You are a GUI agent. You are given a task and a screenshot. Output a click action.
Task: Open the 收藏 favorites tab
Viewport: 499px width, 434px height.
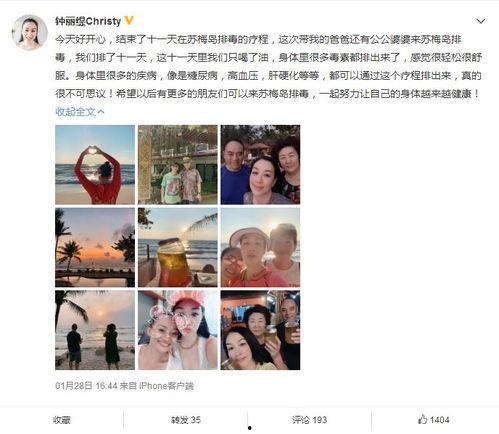(x=62, y=420)
